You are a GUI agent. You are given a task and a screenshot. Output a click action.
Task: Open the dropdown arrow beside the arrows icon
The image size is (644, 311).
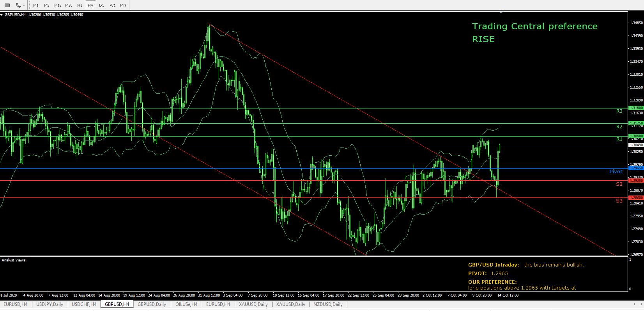tap(24, 5)
